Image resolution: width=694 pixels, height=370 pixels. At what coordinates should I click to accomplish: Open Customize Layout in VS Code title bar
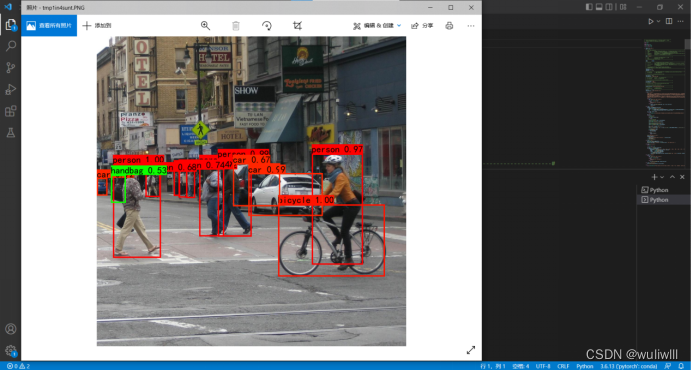pyautogui.click(x=623, y=7)
